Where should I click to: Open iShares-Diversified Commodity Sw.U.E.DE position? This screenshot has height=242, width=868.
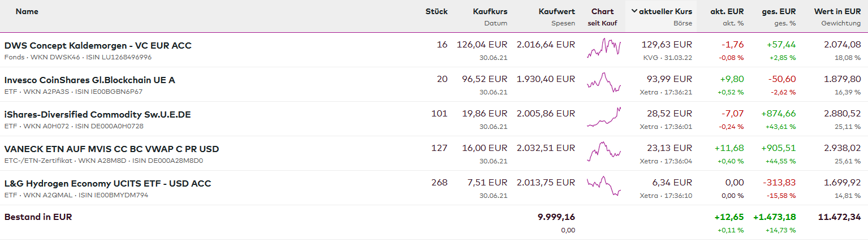pyautogui.click(x=97, y=114)
